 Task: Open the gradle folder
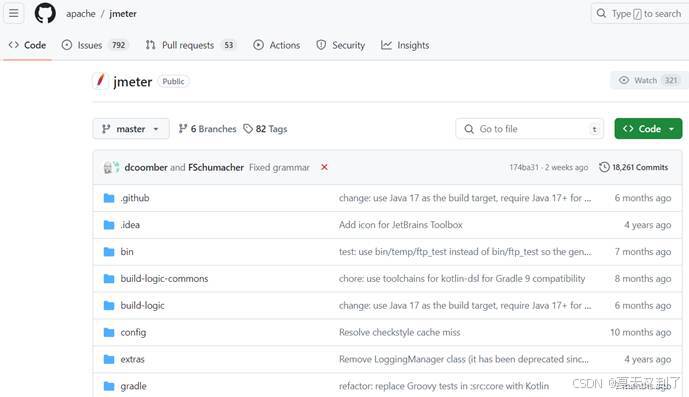pos(134,386)
